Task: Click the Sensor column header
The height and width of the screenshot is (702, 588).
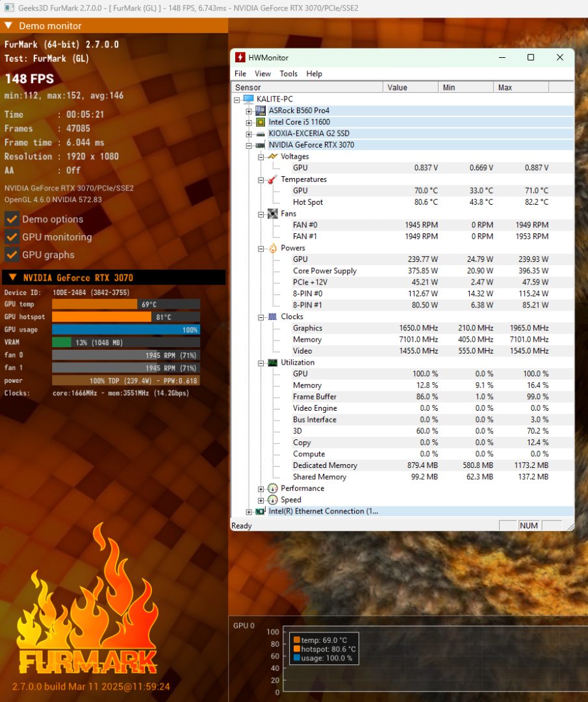Action: (307, 87)
